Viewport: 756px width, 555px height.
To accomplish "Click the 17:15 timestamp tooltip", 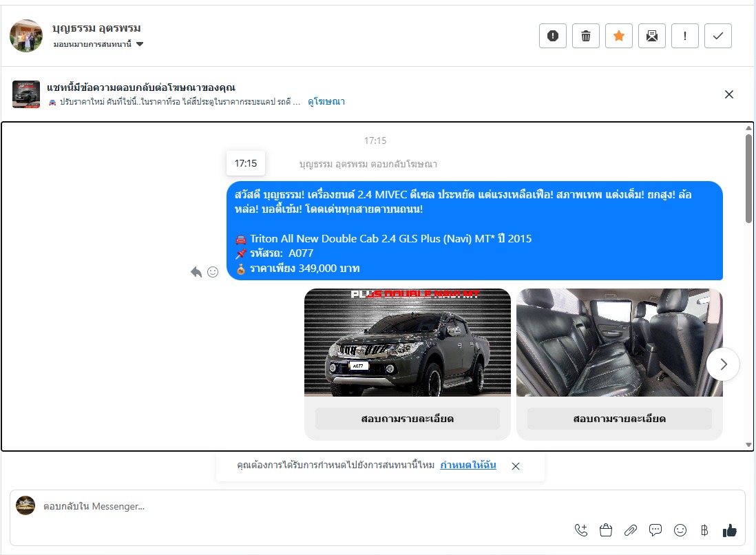I will pos(246,163).
